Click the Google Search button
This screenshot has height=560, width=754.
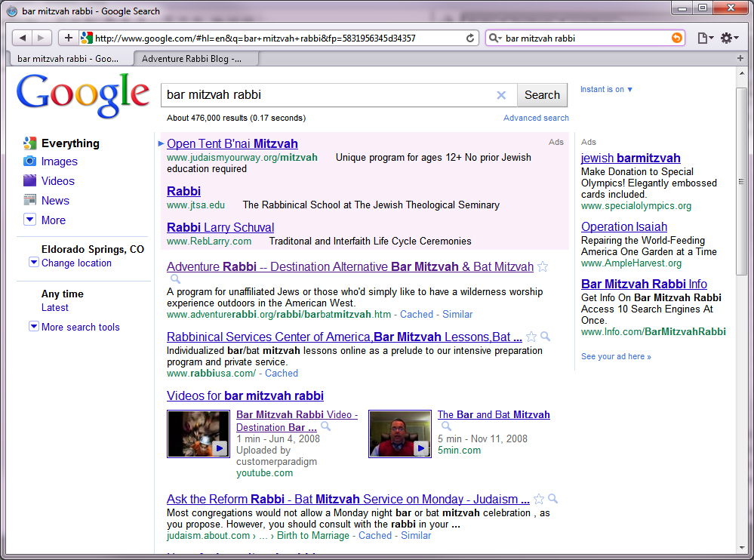point(542,95)
